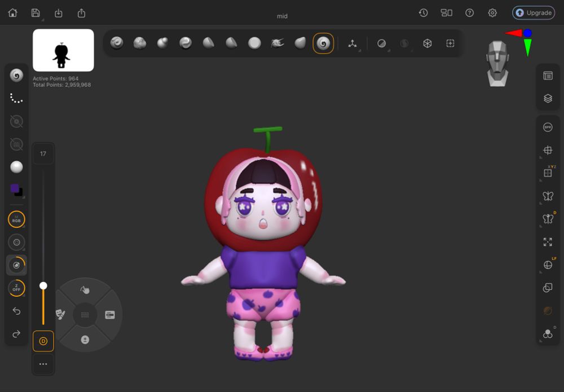
Task: Toggle the crossed-out texture slot above the material sphere
Action: [16, 144]
